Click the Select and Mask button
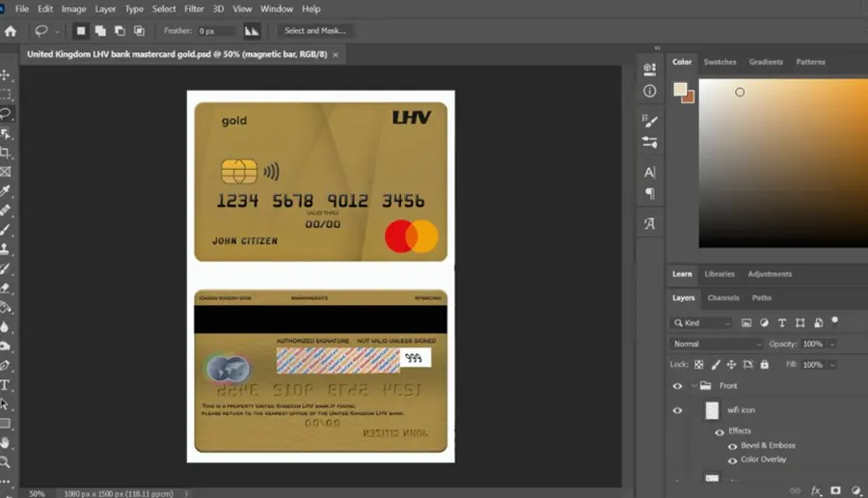The width and height of the screenshot is (868, 498). (315, 31)
